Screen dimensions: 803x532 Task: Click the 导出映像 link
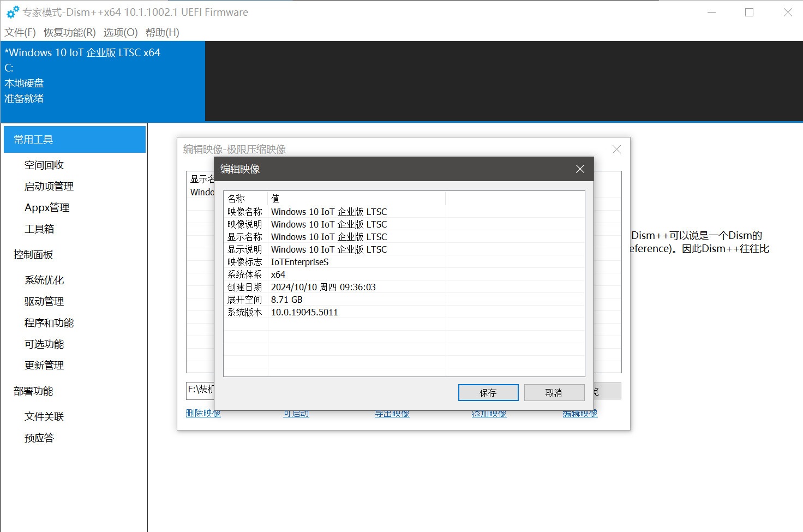click(392, 414)
